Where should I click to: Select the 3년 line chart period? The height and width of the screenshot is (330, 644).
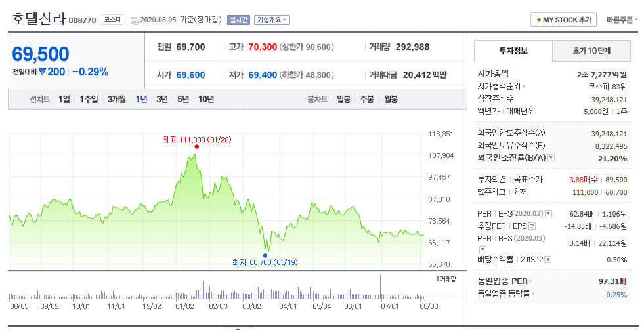(162, 99)
